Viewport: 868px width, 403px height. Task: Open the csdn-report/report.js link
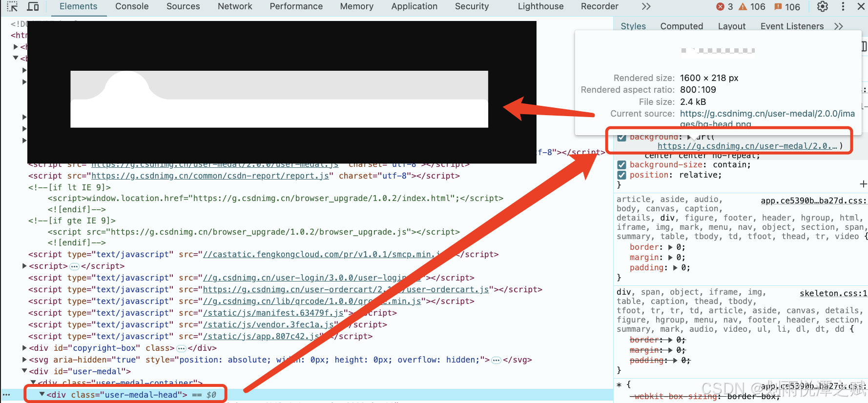[x=210, y=176]
